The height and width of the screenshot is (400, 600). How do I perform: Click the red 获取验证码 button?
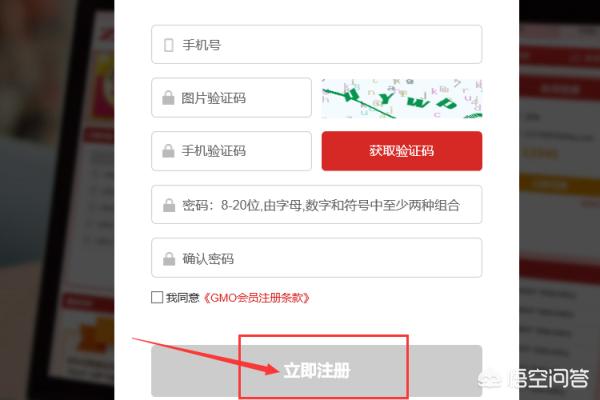(x=402, y=151)
